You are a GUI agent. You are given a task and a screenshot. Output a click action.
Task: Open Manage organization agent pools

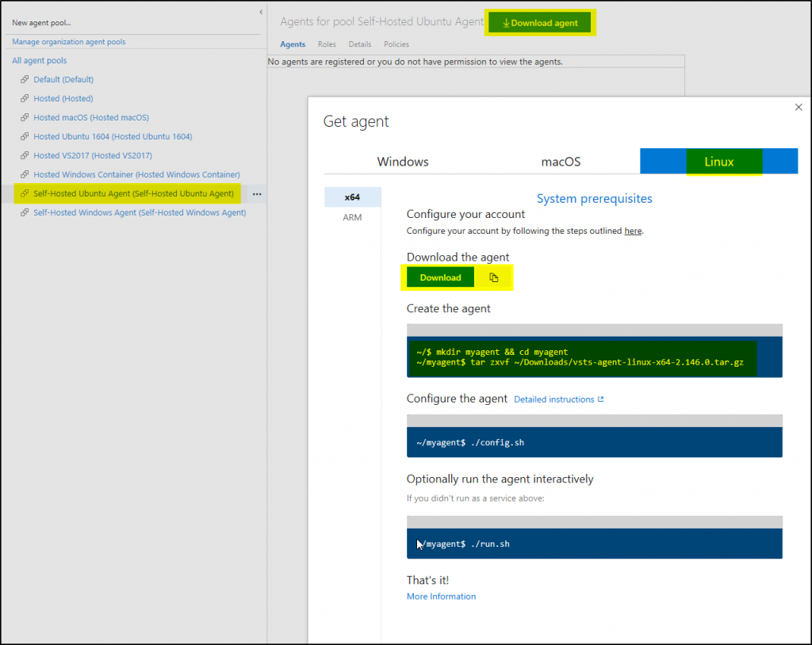[67, 41]
